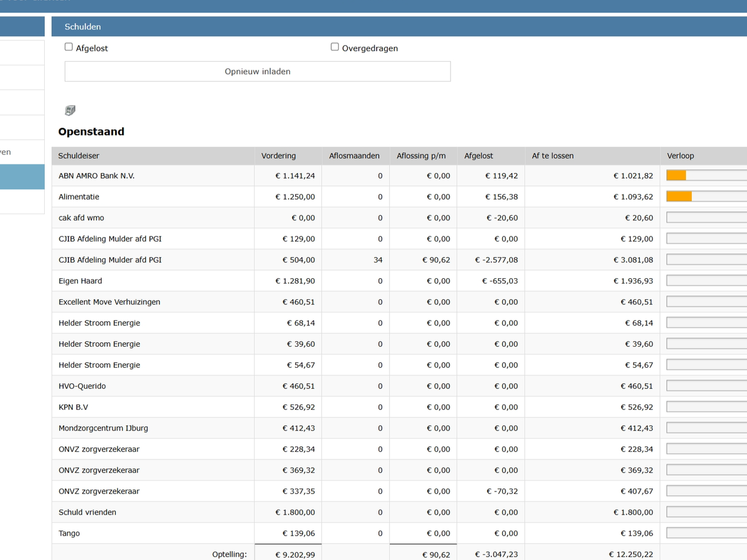Tick the Overgedragen checkbox
Screen dimensions: 747x560
click(x=335, y=47)
